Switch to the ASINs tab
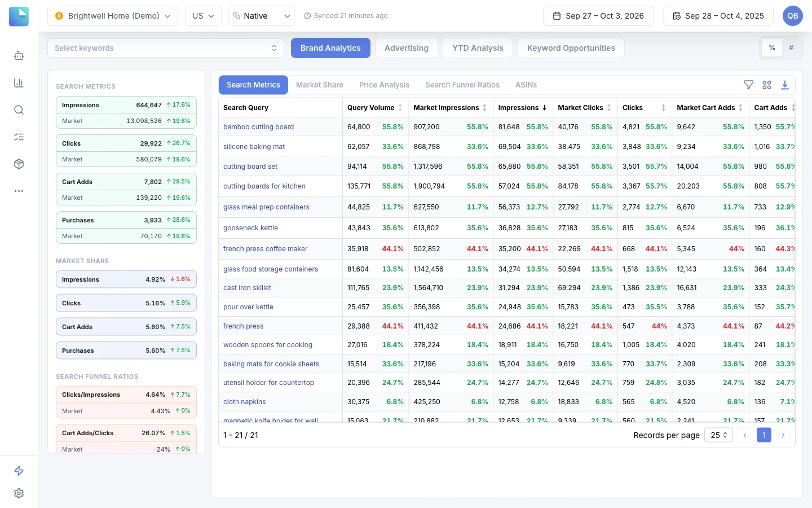The height and width of the screenshot is (508, 812). tap(526, 85)
